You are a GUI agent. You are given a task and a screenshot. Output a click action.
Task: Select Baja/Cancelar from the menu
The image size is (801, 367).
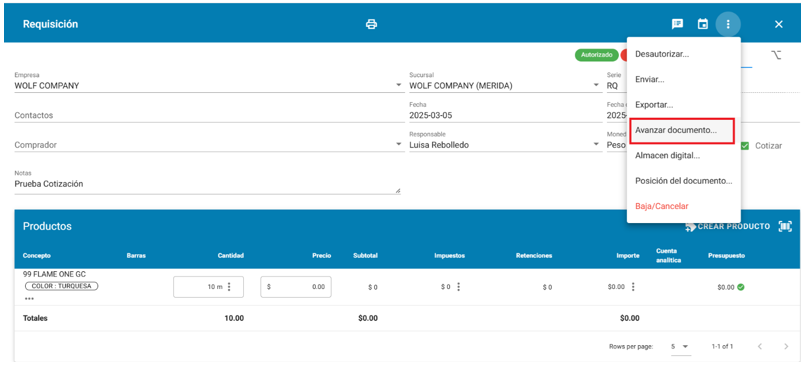pyautogui.click(x=684, y=206)
